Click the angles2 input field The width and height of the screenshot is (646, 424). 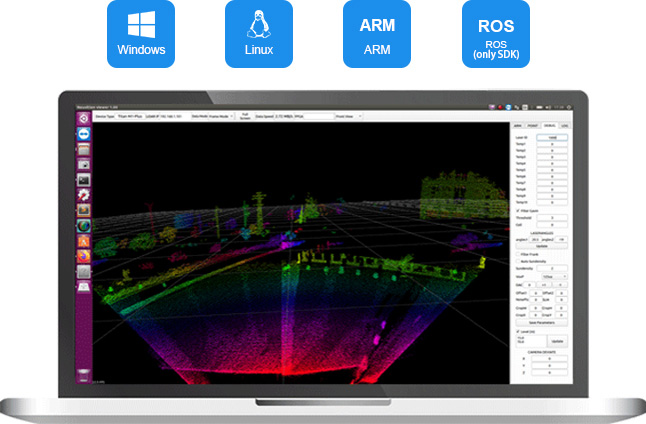pos(561,239)
